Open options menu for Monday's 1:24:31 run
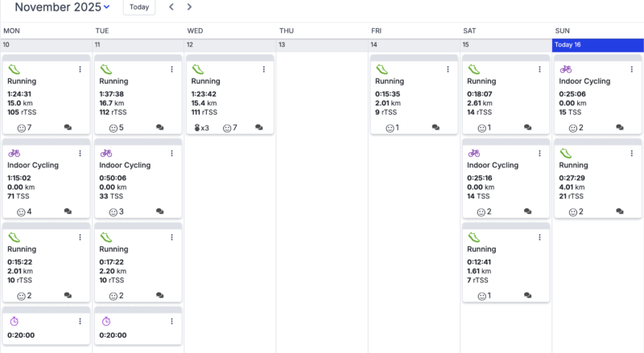The height and width of the screenshot is (353, 644). pos(80,70)
